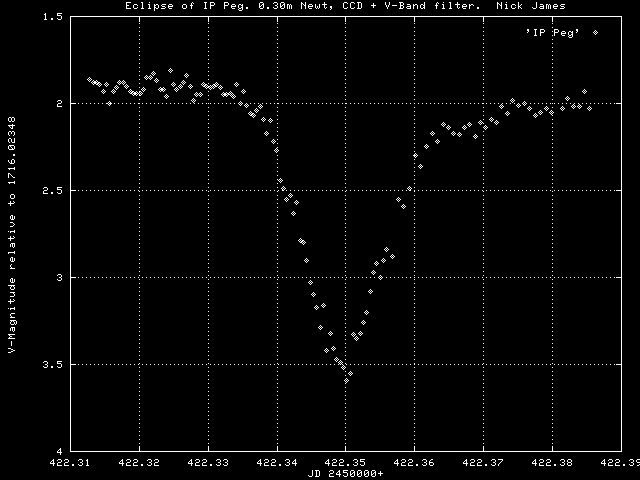This screenshot has width=640, height=480.
Task: Click y-axis tick value 3.5
Action: pos(53,364)
